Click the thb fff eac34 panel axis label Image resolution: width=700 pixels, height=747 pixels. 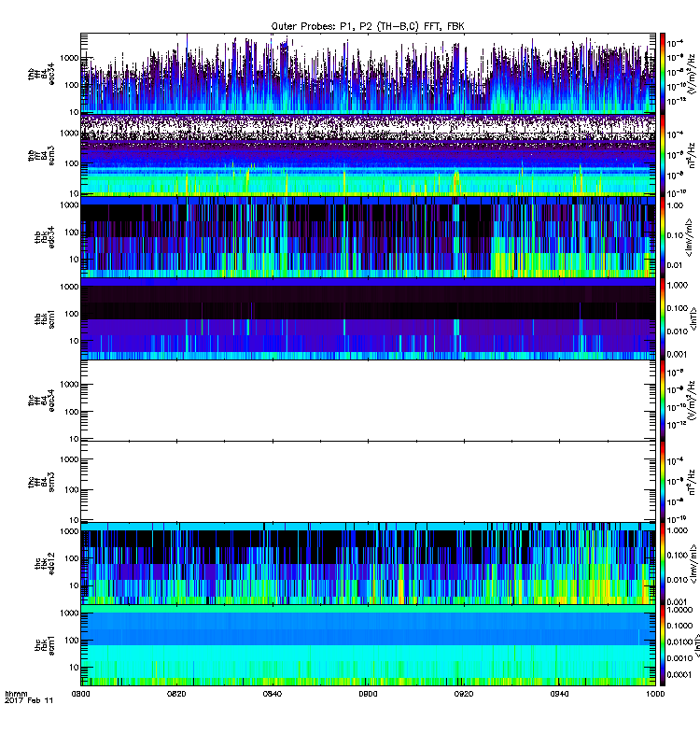coord(41,75)
